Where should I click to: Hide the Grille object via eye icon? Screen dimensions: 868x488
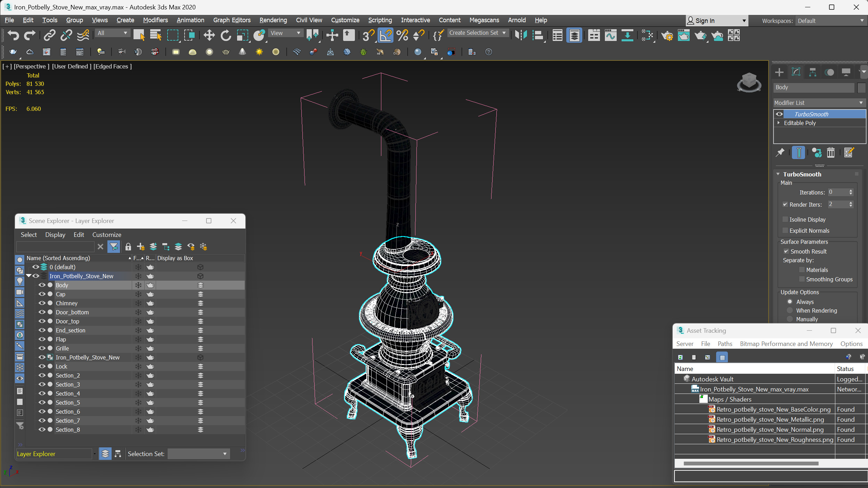[42, 348]
